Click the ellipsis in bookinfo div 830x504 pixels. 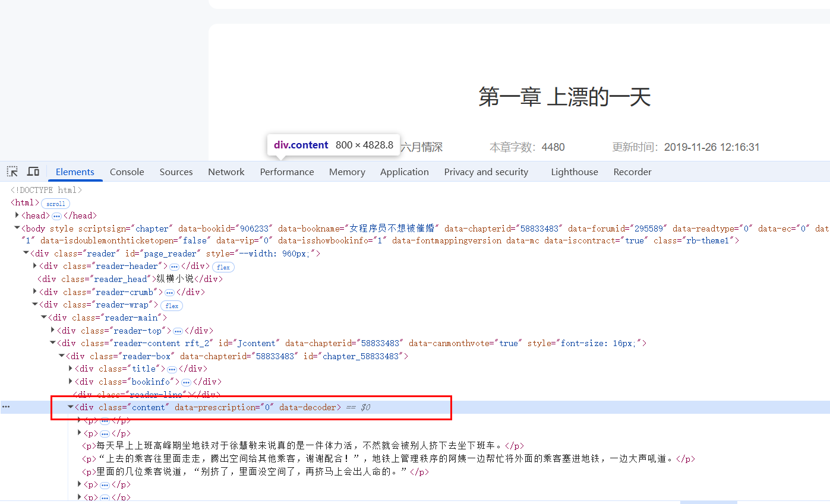(186, 382)
